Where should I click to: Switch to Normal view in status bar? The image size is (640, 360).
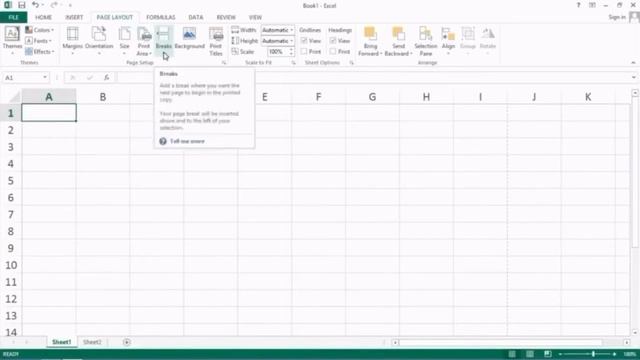(x=512, y=354)
